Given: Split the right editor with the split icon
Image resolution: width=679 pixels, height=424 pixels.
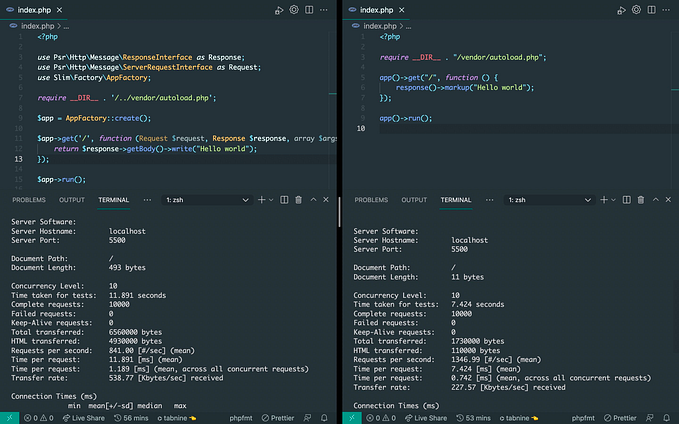Looking at the screenshot, I should [x=651, y=10].
